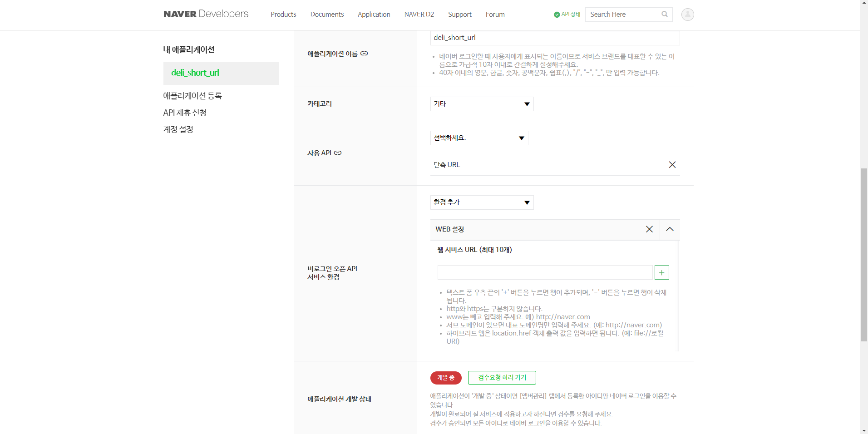
Task: Open 계정 설정 page
Action: 178,129
